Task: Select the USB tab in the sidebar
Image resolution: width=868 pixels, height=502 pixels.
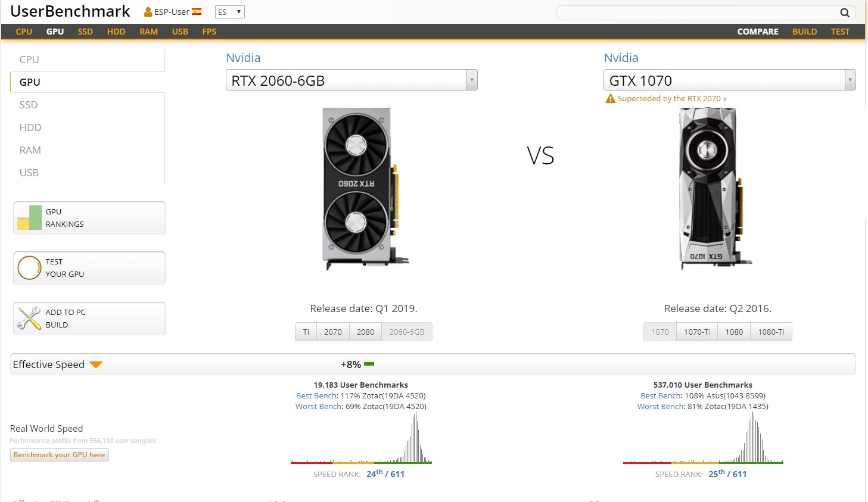Action: click(x=88, y=173)
